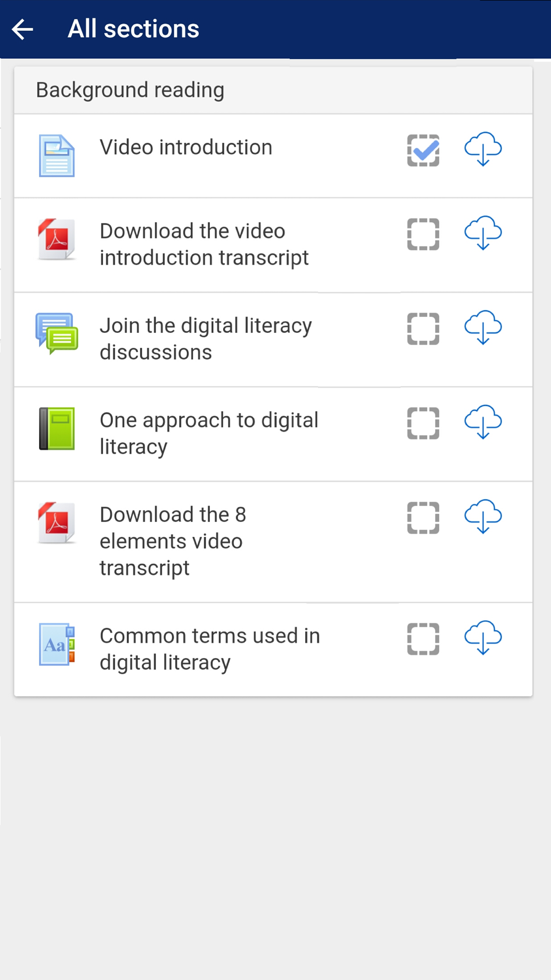Download the digital literacy discussions forum
The width and height of the screenshot is (551, 980).
(483, 328)
